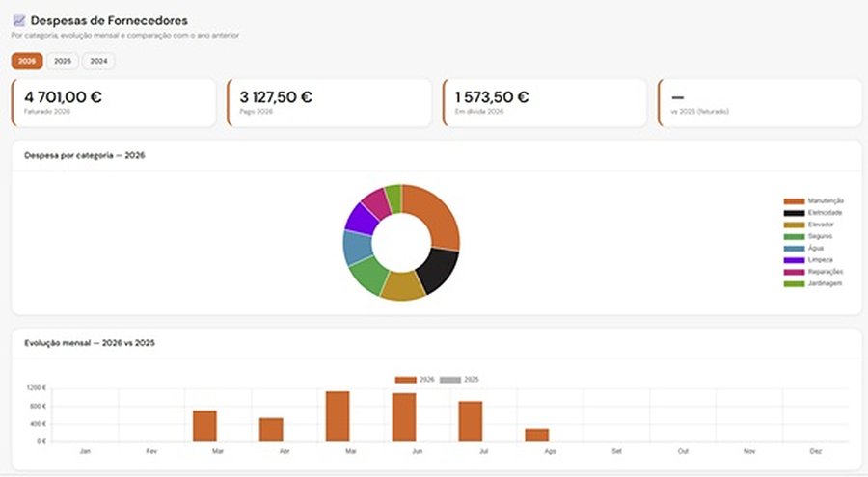Toggle Água legend swatch
The image size is (868, 477).
click(x=794, y=249)
